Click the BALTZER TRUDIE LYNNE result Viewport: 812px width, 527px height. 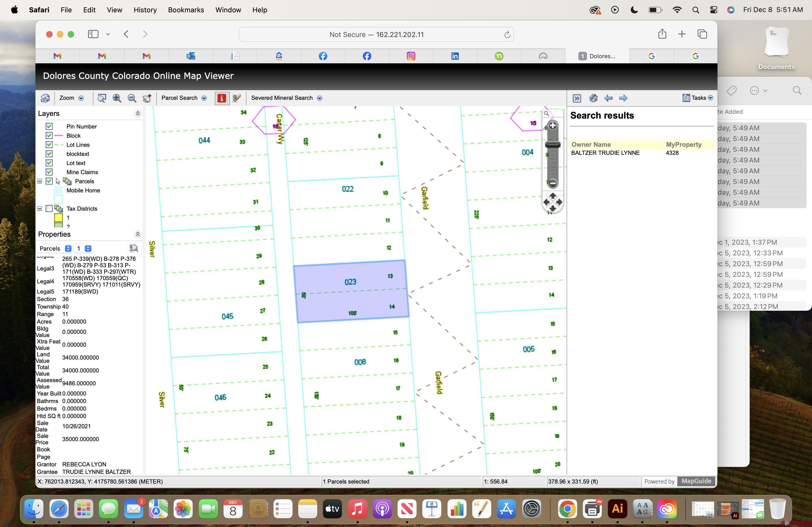(605, 153)
